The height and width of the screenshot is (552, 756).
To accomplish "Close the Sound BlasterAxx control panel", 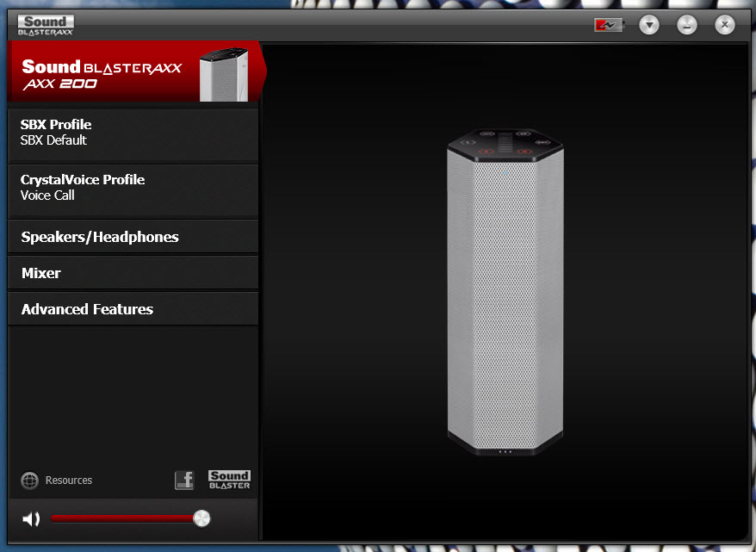I will [725, 25].
